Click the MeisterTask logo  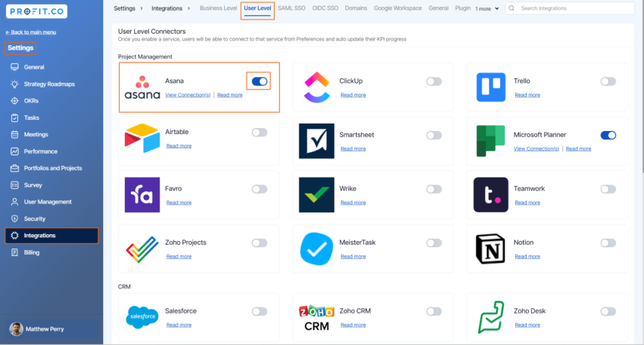[x=317, y=249]
